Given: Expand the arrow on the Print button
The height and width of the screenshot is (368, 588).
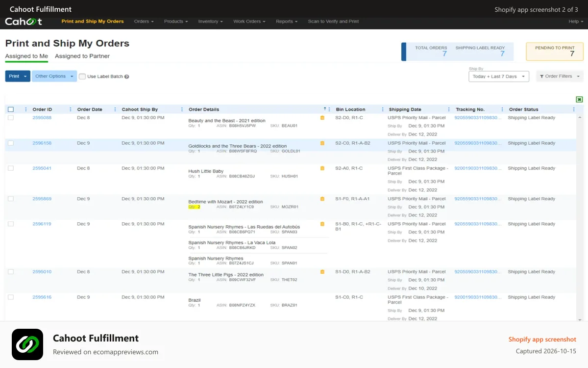Looking at the screenshot, I should (x=25, y=77).
